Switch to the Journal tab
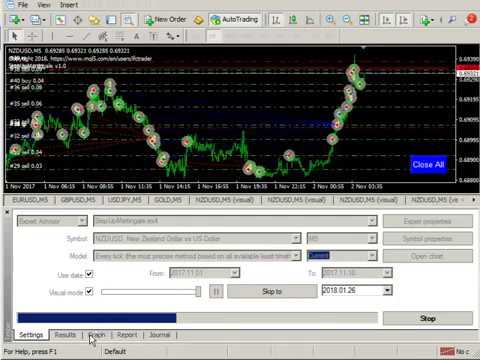The height and width of the screenshot is (360, 480). pyautogui.click(x=160, y=335)
